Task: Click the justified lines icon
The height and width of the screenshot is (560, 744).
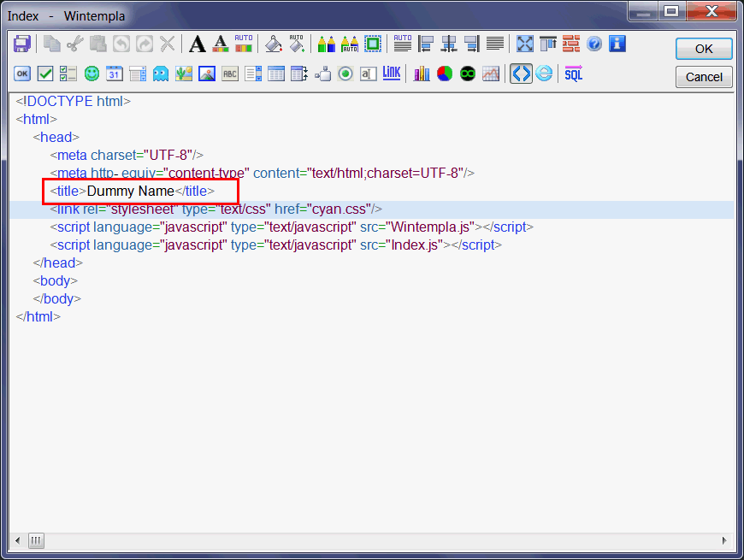Action: pyautogui.click(x=495, y=44)
